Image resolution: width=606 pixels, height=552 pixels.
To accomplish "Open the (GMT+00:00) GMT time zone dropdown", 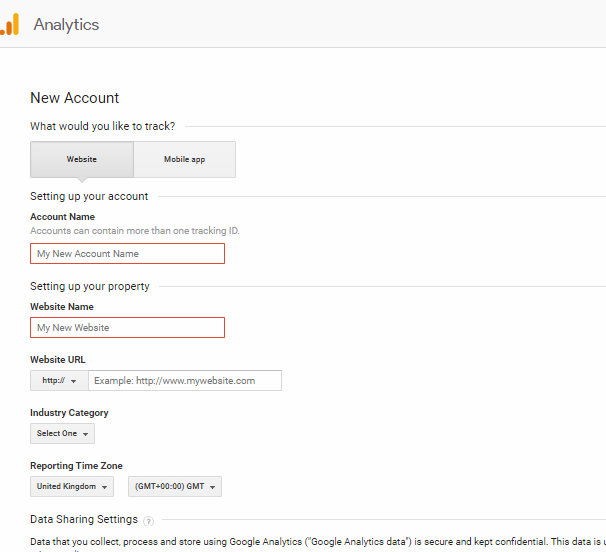I will coord(175,486).
